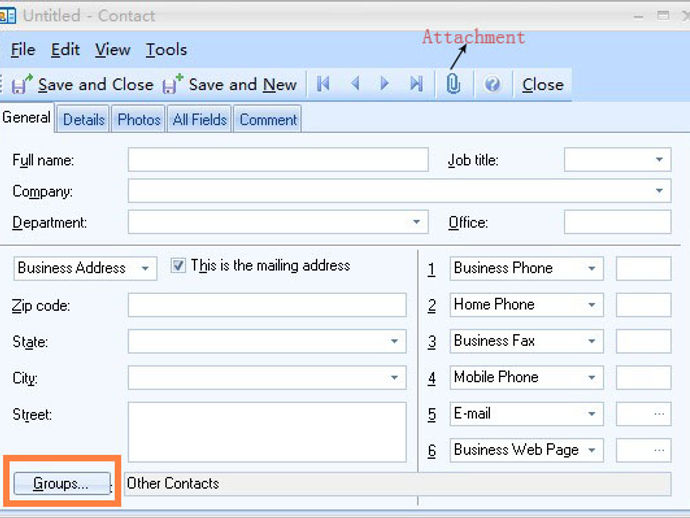Switch to the Photos tab

click(139, 119)
